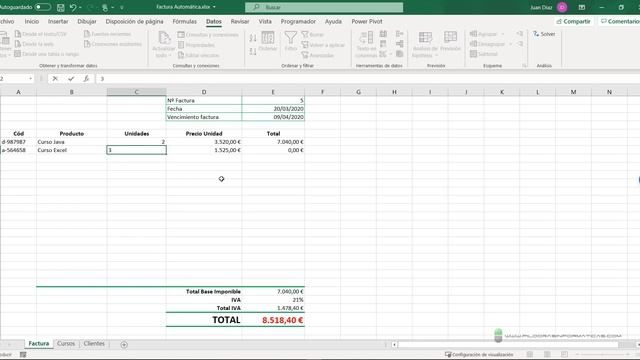The width and height of the screenshot is (640, 360).
Task: Click Desde la web
Action: 34,44
